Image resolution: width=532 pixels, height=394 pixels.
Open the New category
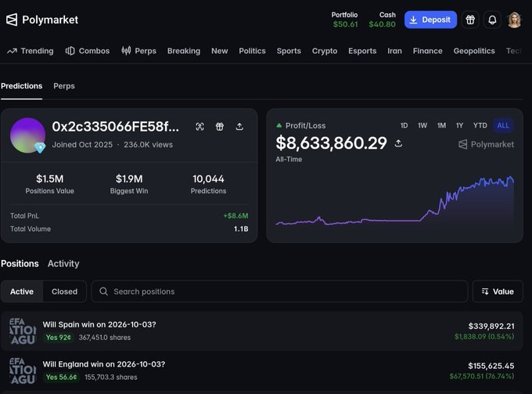(220, 51)
